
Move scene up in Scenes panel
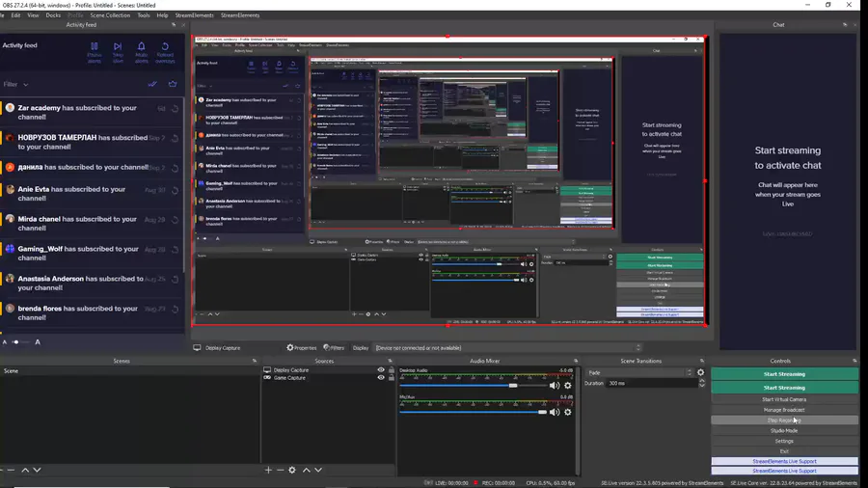[25, 470]
